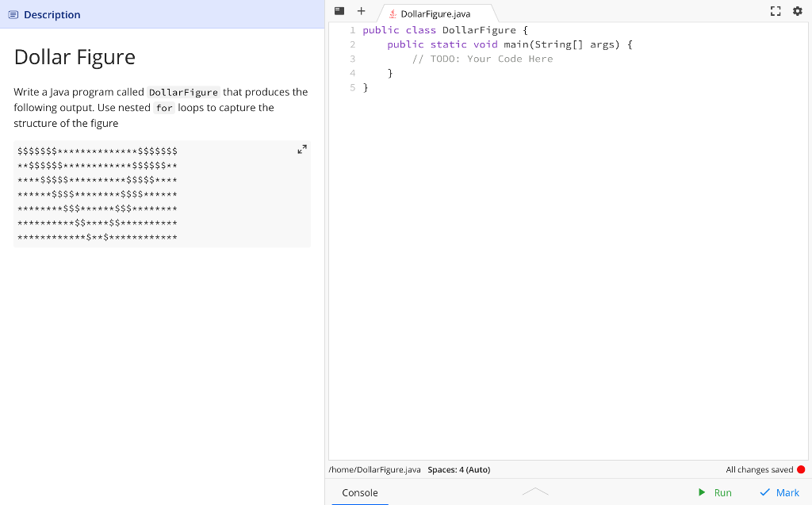Click the Description list icon
Screen dimensions: 812x505
(x=13, y=14)
